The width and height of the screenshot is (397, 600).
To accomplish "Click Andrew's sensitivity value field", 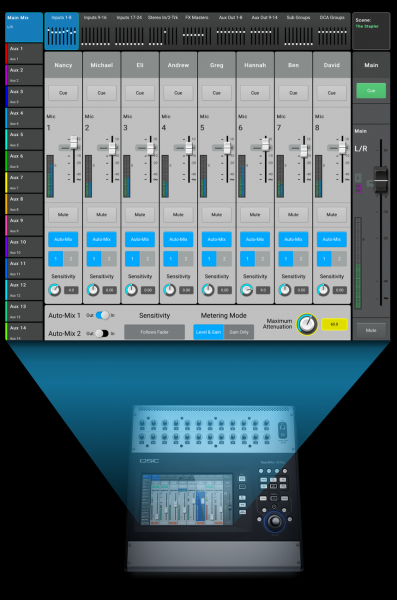I will [x=186, y=290].
